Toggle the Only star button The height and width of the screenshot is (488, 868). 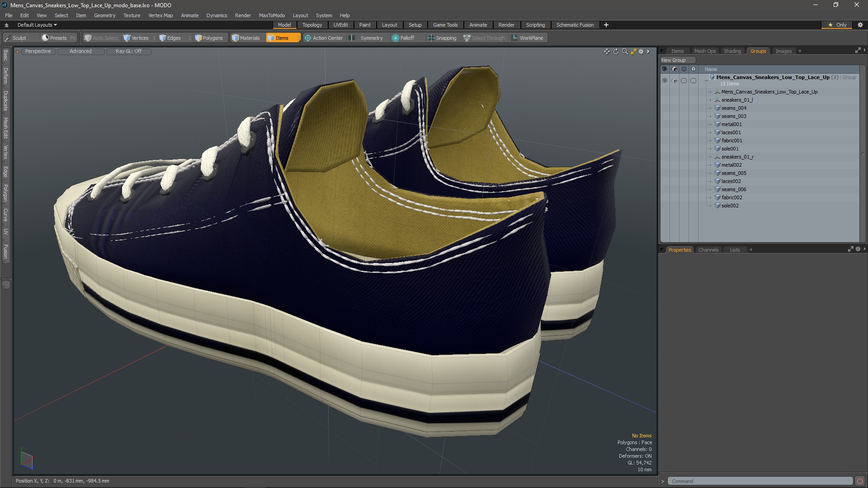coord(837,25)
